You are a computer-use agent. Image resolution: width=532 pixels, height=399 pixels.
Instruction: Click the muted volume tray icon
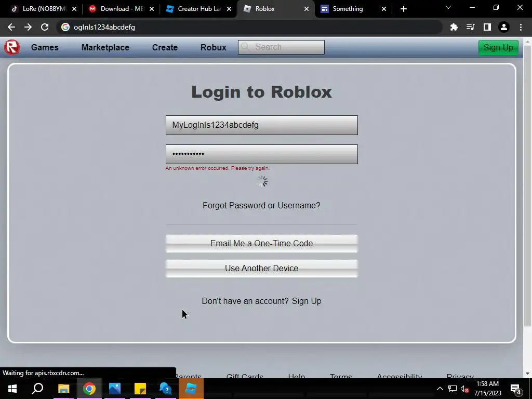click(x=464, y=389)
